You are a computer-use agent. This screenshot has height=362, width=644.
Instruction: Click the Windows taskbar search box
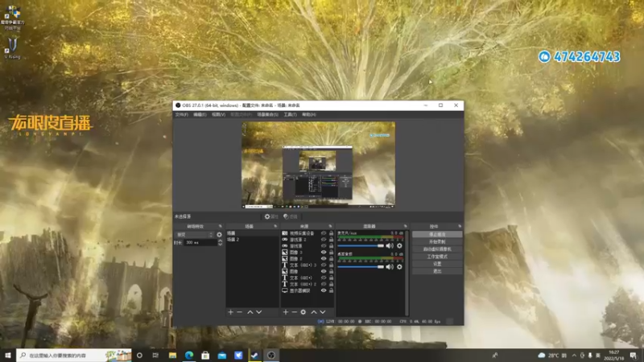point(74,355)
